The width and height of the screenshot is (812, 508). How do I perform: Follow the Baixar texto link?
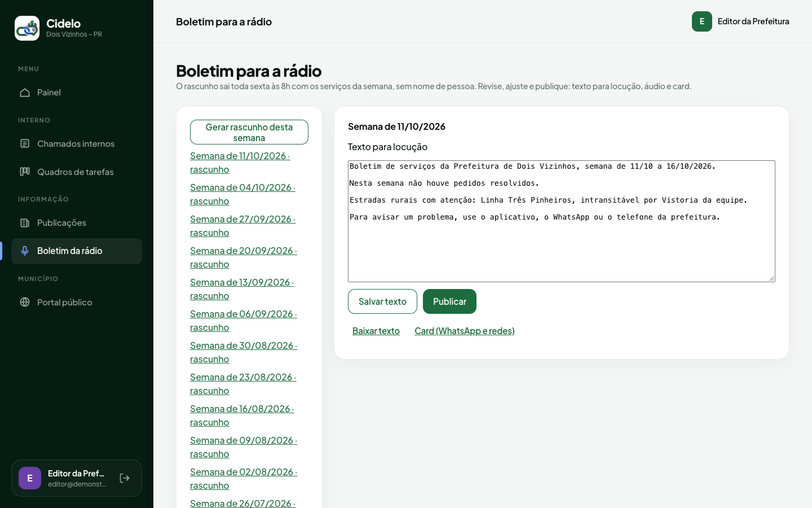[x=376, y=331]
